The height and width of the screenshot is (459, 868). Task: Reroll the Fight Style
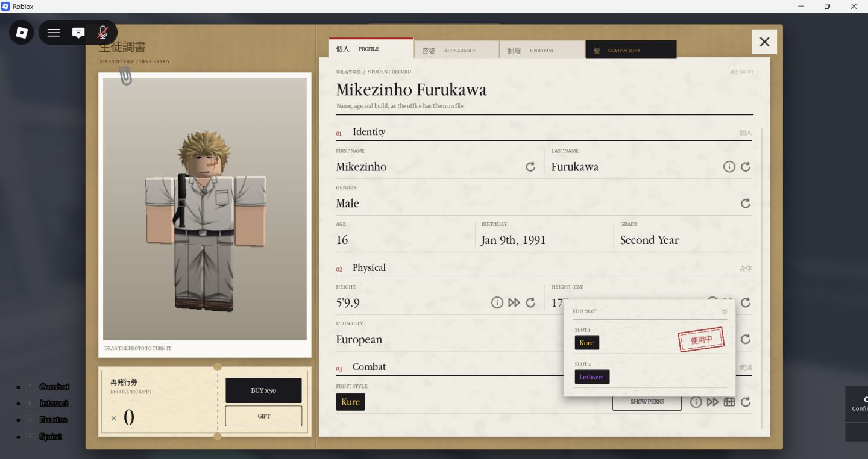(x=746, y=402)
